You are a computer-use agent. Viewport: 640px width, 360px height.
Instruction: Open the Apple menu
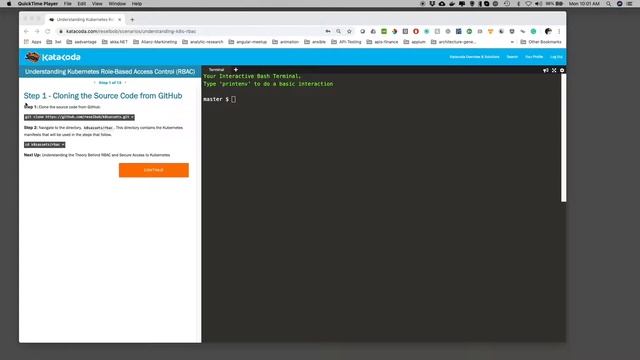tap(9, 4)
